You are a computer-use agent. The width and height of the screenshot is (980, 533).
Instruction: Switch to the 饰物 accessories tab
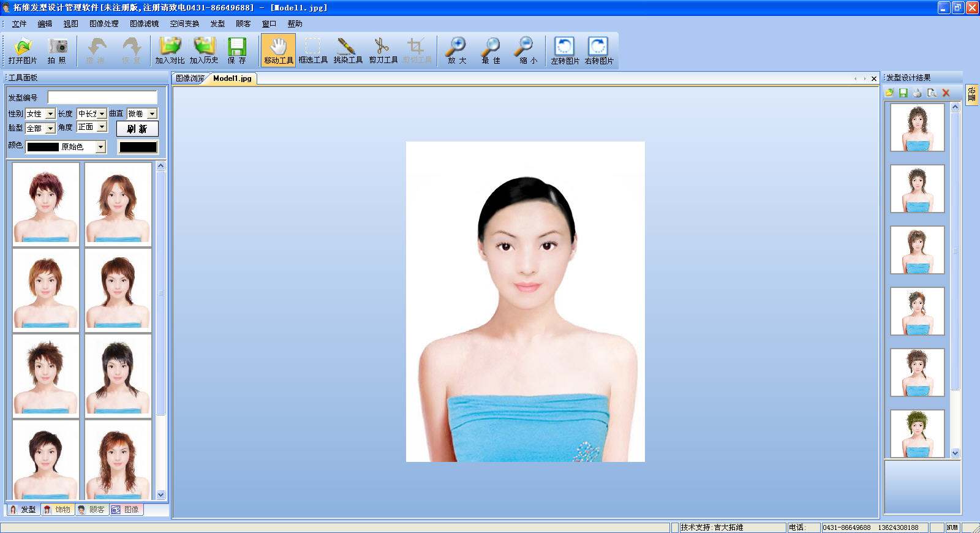tap(58, 510)
